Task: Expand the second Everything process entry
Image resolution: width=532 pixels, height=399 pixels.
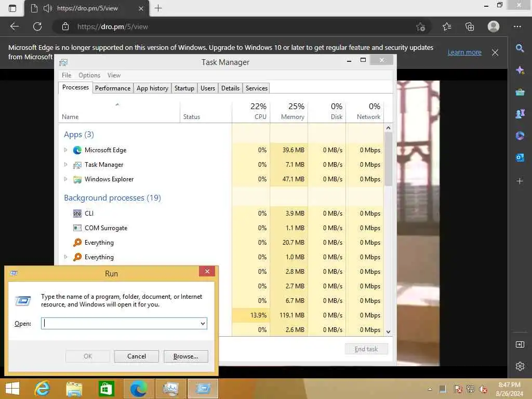Action: (x=65, y=257)
